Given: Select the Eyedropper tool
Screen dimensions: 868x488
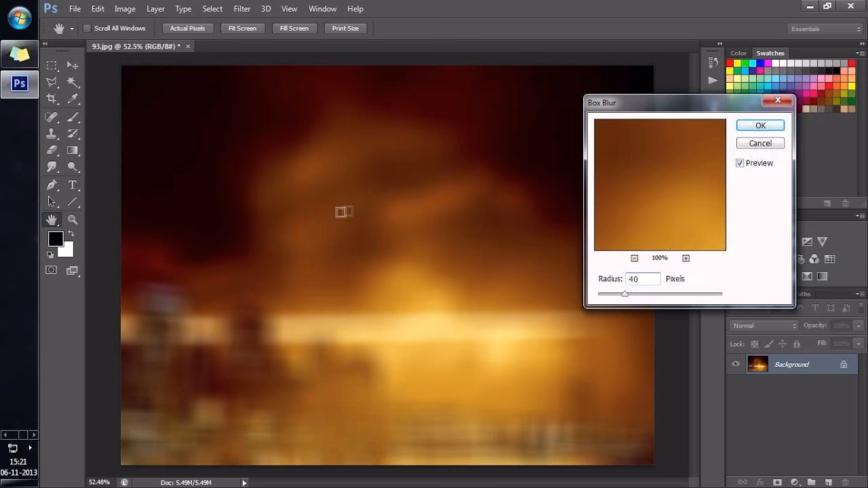Looking at the screenshot, I should click(73, 99).
